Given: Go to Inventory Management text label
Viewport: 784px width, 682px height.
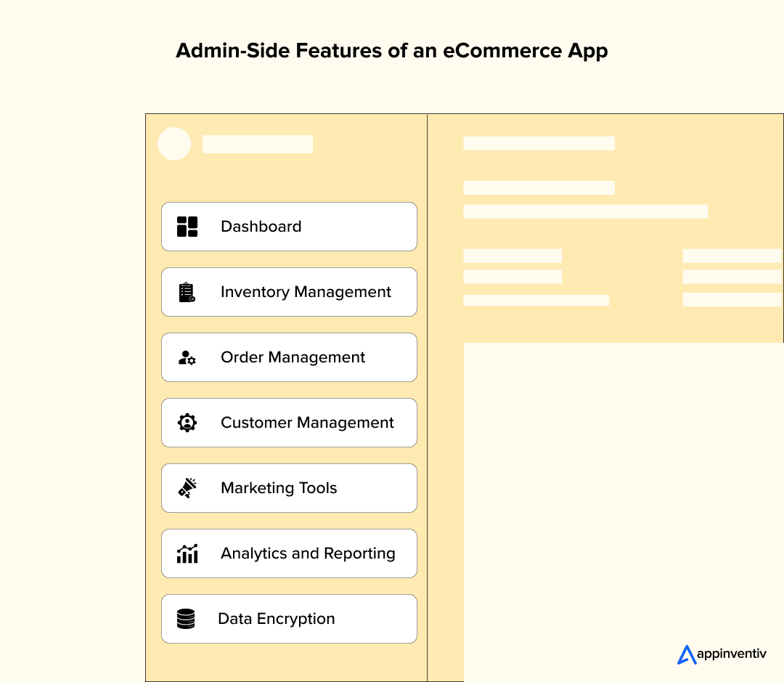Looking at the screenshot, I should 306,292.
